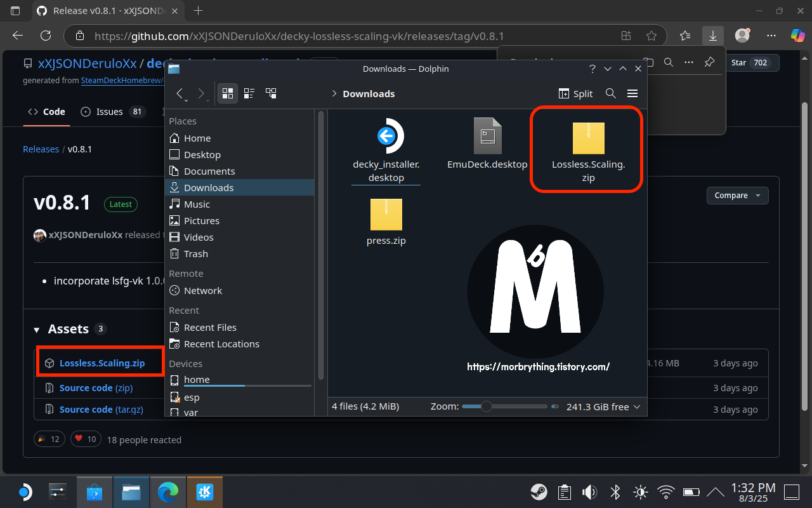Click the heart reaction with 10

(85, 439)
